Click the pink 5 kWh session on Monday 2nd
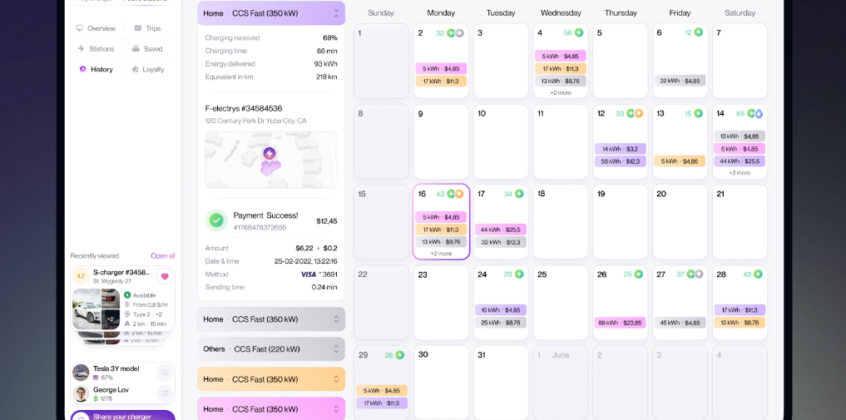This screenshot has height=420, width=846. click(440, 69)
